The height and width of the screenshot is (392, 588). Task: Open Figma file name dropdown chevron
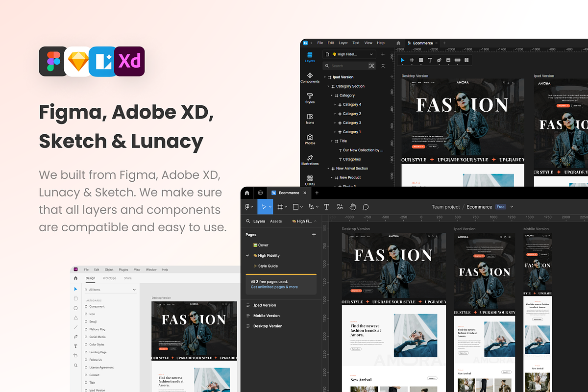[512, 207]
